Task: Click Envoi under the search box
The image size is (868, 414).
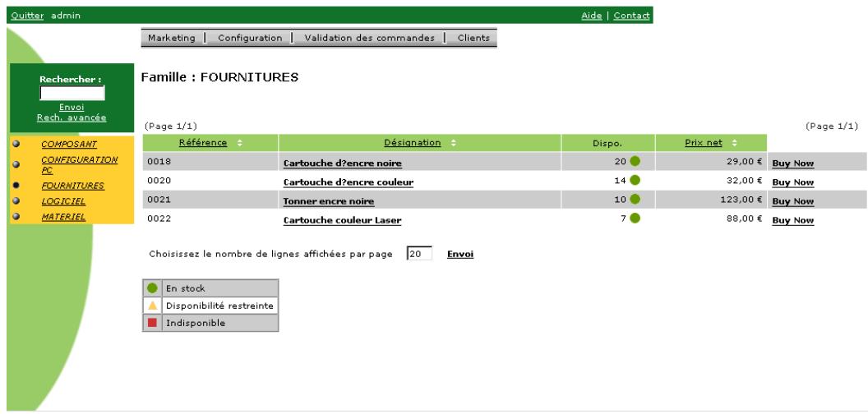Action: (x=72, y=108)
